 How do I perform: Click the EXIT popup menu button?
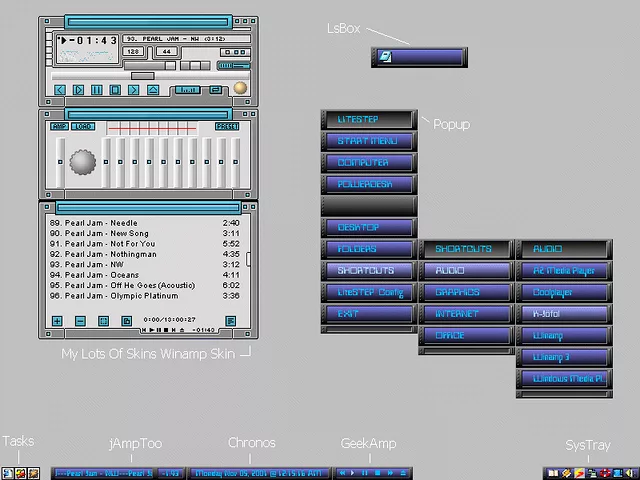point(368,314)
